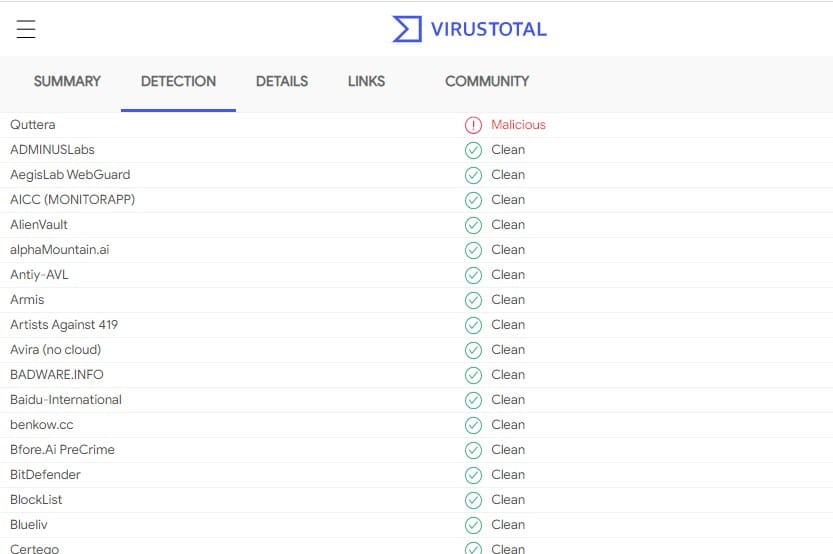Click the green check icon for benkow.cc
Screen dimensions: 833x554
pos(473,425)
